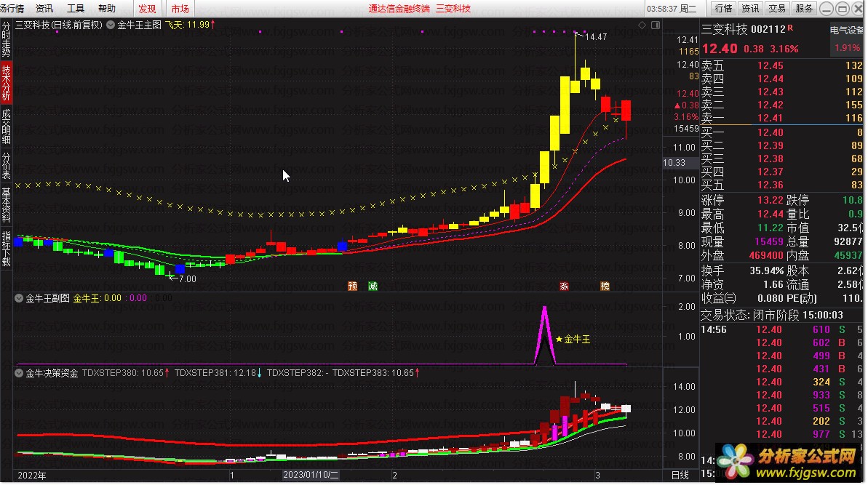
Task: Click the 买一 price 12.40
Action: 770,133
